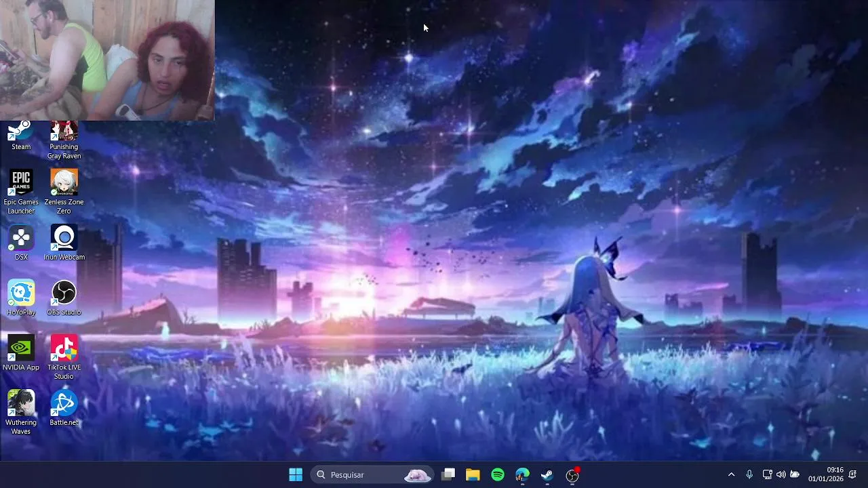Open Steam from the taskbar
This screenshot has height=488, width=868.
click(x=547, y=474)
